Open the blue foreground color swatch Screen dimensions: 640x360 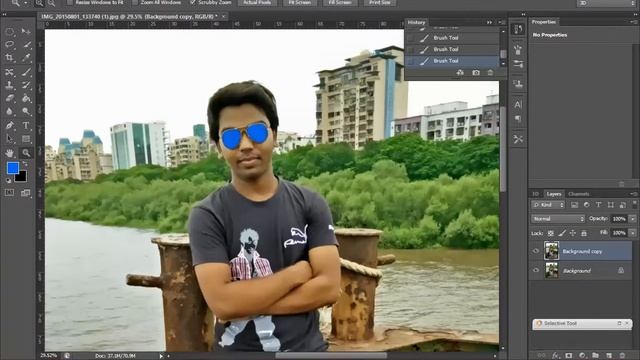12,168
